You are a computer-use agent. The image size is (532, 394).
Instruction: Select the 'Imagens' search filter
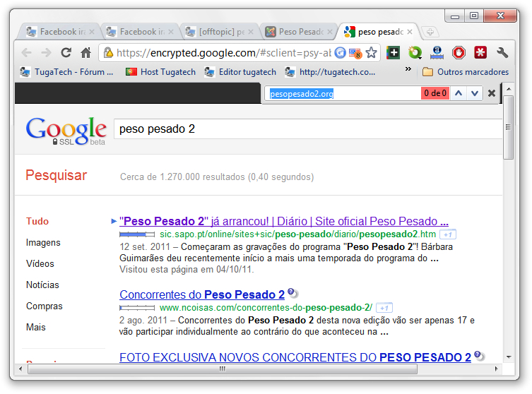[x=43, y=242]
